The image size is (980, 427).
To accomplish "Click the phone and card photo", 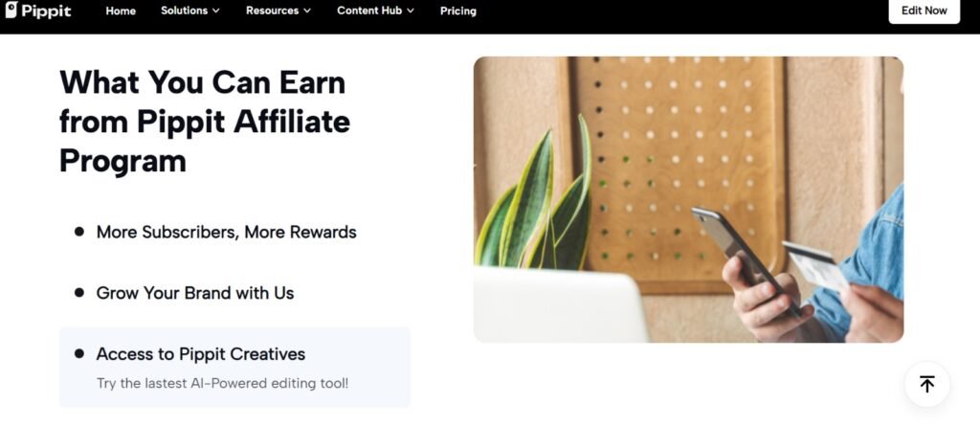I will point(688,199).
